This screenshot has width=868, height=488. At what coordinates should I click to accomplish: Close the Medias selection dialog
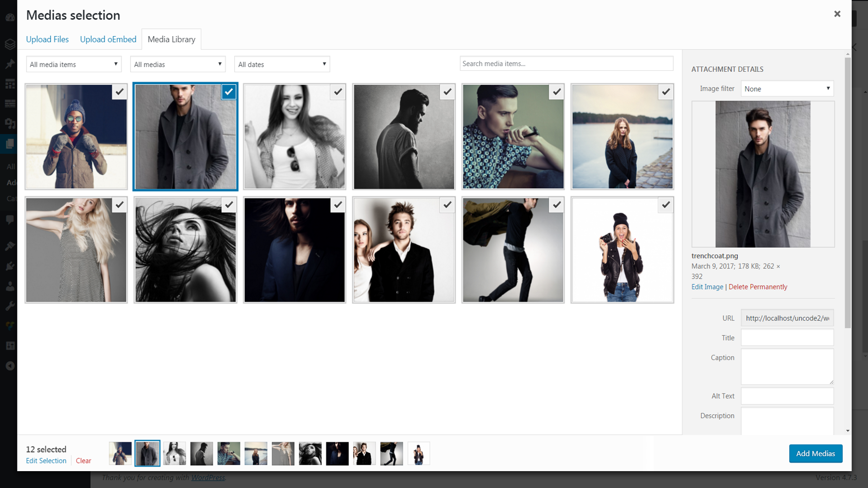pos(837,14)
